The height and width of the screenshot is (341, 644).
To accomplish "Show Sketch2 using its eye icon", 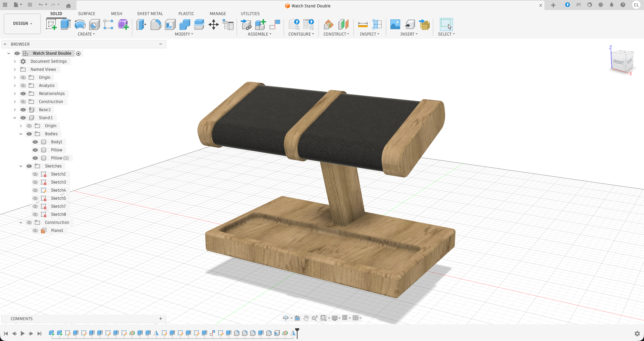I will tap(35, 174).
